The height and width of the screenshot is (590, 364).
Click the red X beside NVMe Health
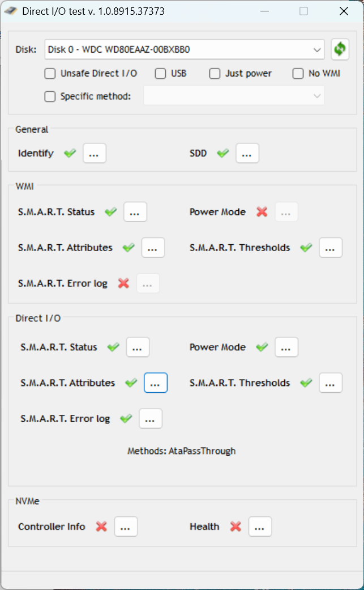tap(235, 527)
